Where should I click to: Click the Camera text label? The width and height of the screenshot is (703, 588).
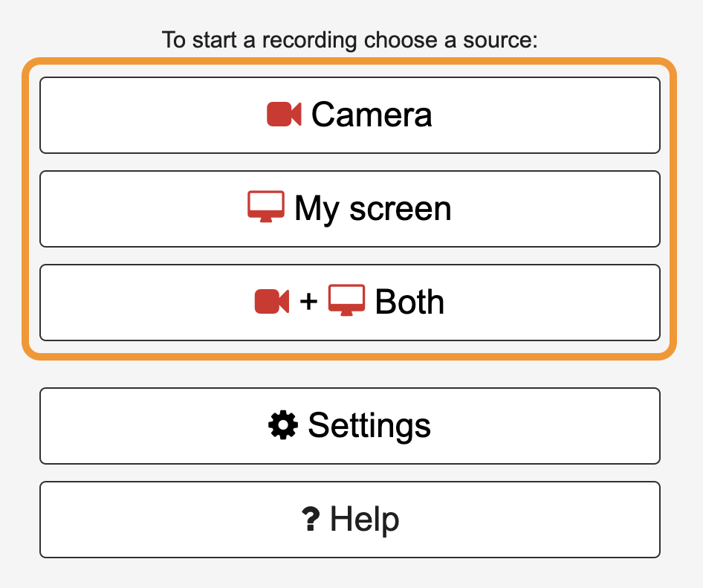pyautogui.click(x=372, y=114)
